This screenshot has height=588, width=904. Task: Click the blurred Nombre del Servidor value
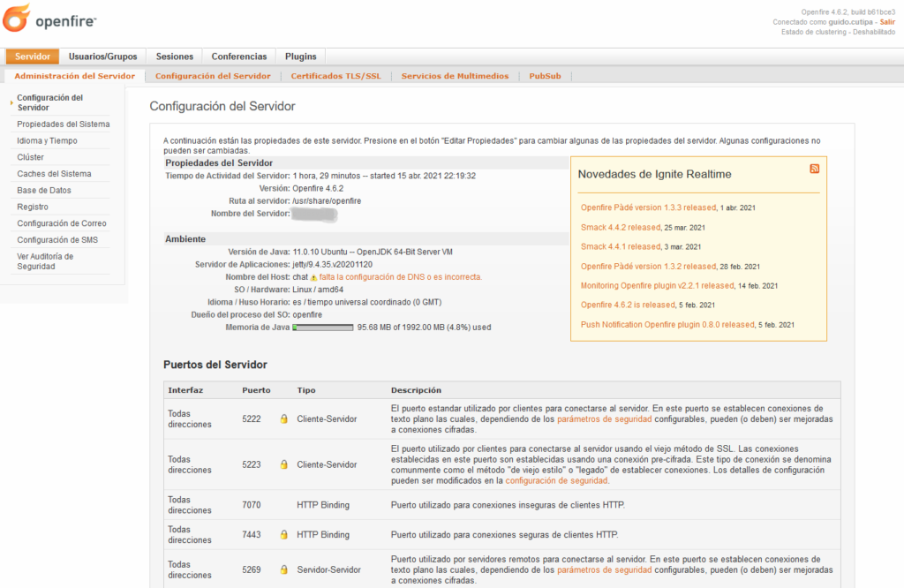(314, 214)
